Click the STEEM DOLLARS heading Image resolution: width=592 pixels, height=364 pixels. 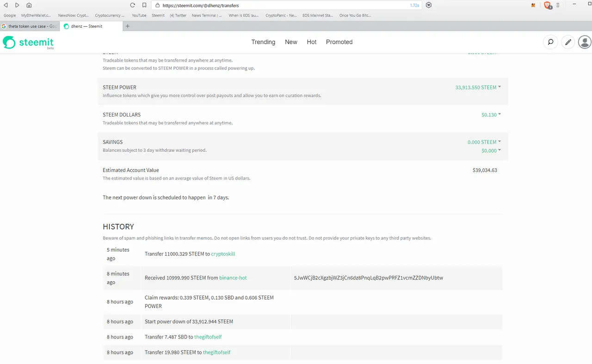[122, 115]
